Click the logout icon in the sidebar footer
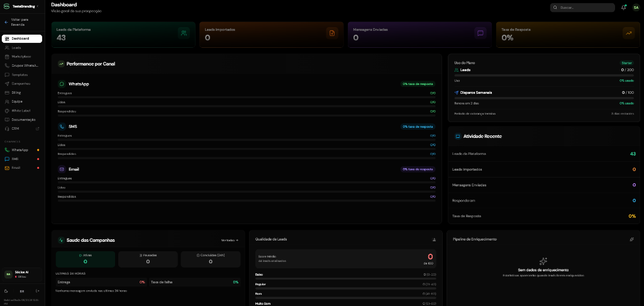The image size is (644, 306). click(37, 291)
